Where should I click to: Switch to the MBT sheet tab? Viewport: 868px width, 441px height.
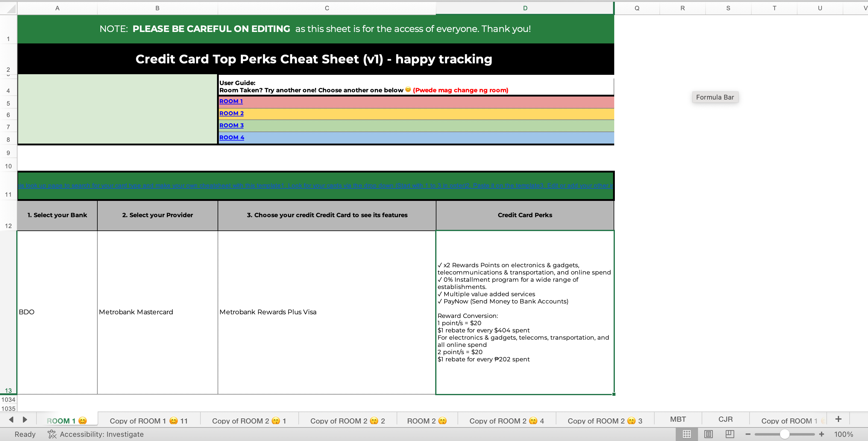678,419
